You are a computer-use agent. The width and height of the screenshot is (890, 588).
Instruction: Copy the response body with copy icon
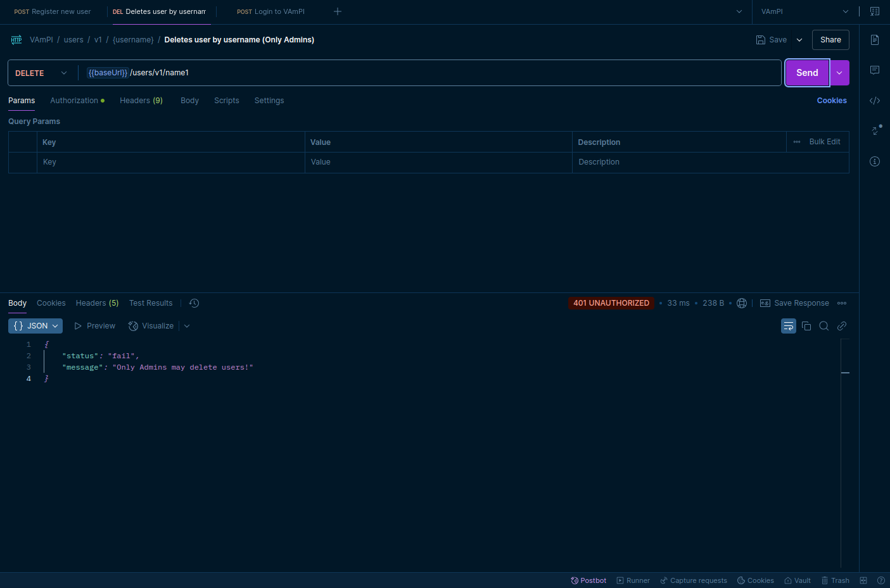[x=806, y=326]
